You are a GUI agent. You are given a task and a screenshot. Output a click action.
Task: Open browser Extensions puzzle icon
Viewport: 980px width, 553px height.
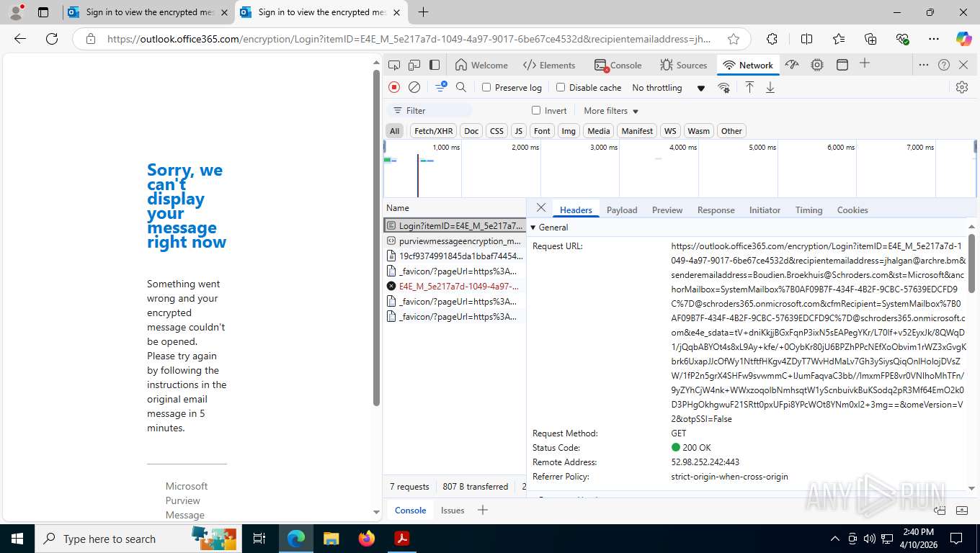(x=772, y=39)
